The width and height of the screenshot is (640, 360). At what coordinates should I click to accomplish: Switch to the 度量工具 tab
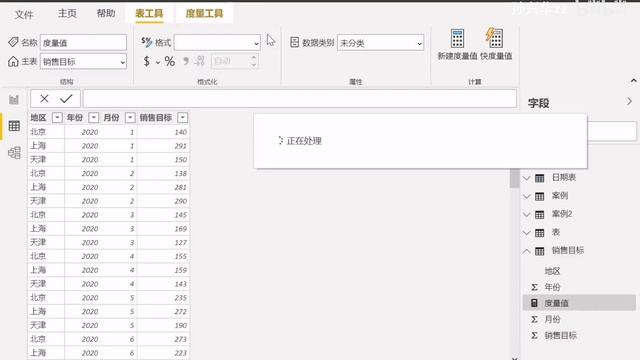(x=204, y=13)
